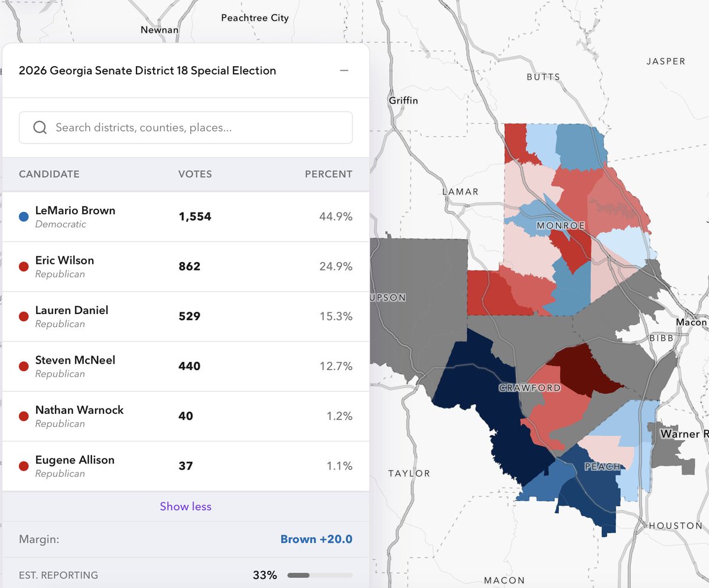Image resolution: width=709 pixels, height=588 pixels.
Task: Click the 529 vote count
Action: coord(190,316)
